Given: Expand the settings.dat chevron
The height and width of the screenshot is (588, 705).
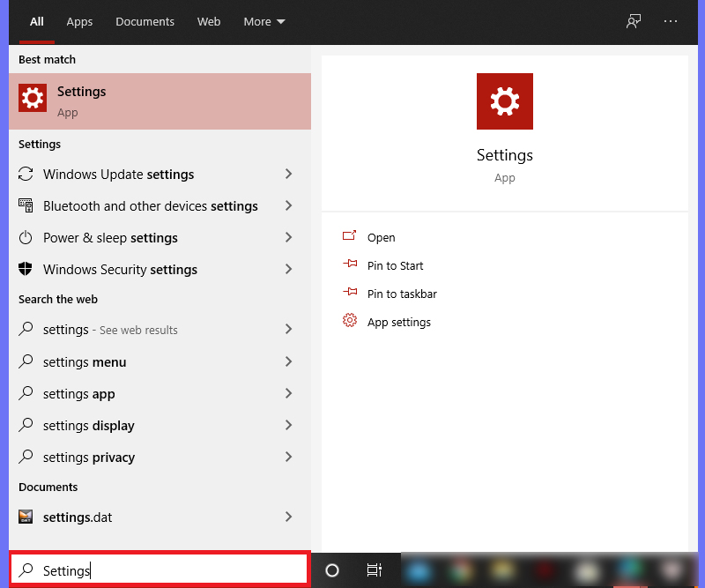Looking at the screenshot, I should (x=289, y=517).
